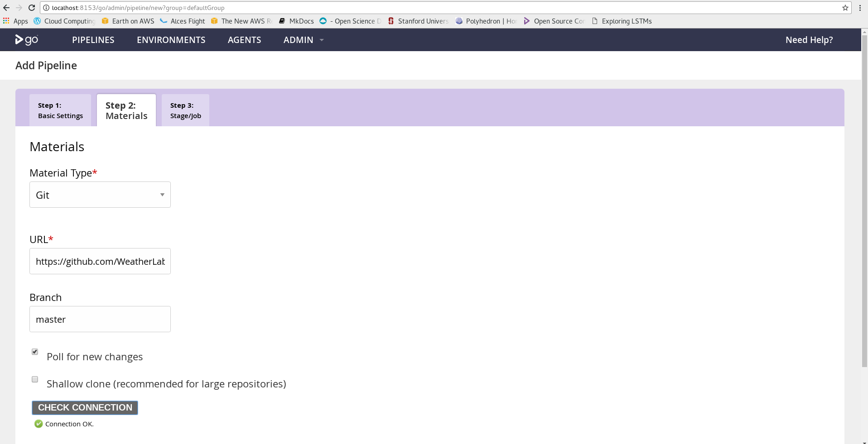Switch to Step 3: Stage/Job tab
Viewport: 868px width, 444px height.
tap(185, 110)
